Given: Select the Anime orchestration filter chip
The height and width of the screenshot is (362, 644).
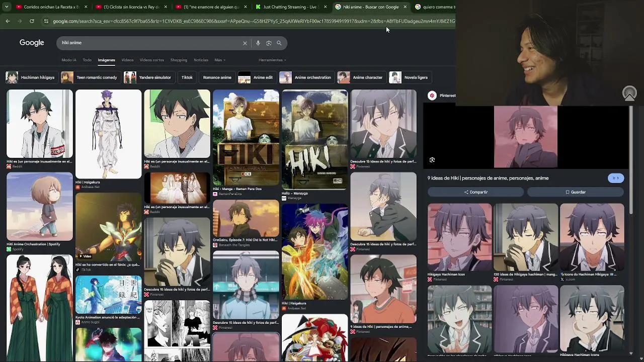Looking at the screenshot, I should (306, 77).
